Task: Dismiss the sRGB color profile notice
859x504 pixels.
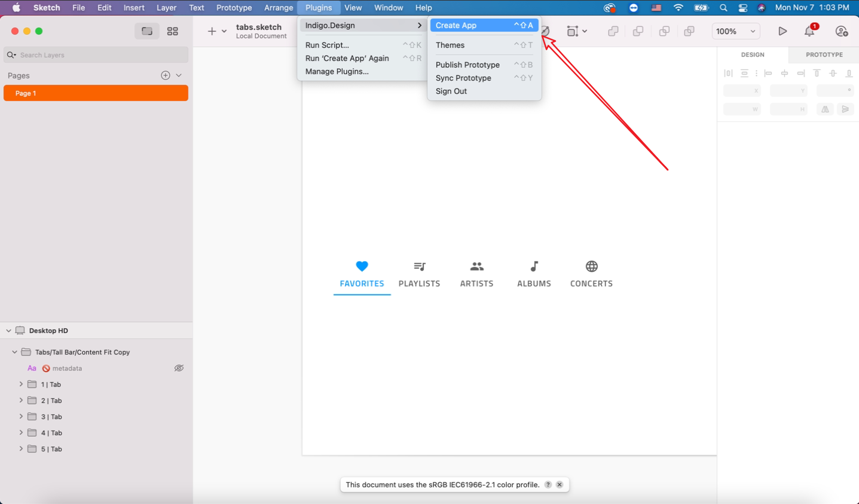Action: [x=560, y=485]
